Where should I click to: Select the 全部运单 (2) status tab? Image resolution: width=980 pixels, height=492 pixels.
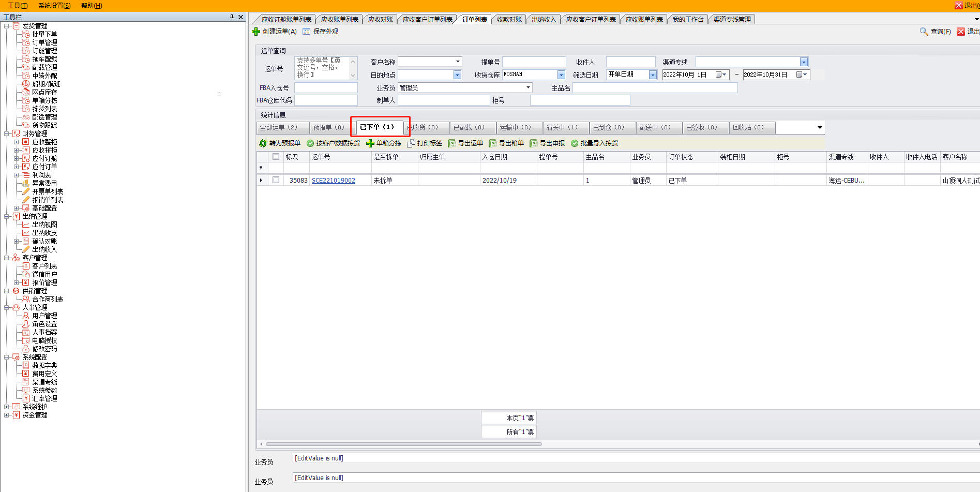coord(279,127)
